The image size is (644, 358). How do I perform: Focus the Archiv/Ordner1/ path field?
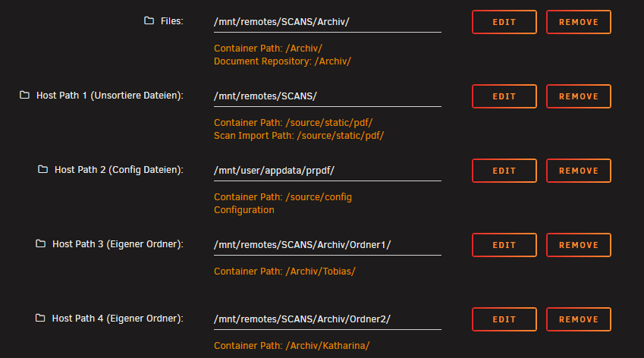tap(328, 245)
